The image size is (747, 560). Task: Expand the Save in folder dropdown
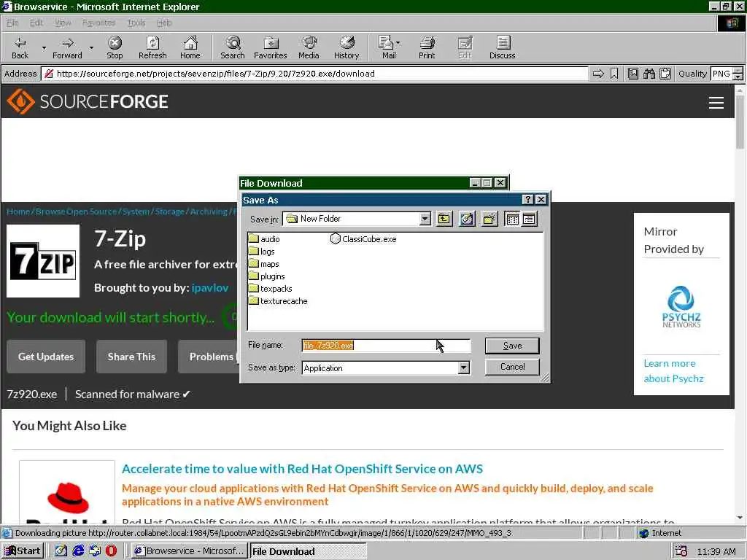pos(425,219)
